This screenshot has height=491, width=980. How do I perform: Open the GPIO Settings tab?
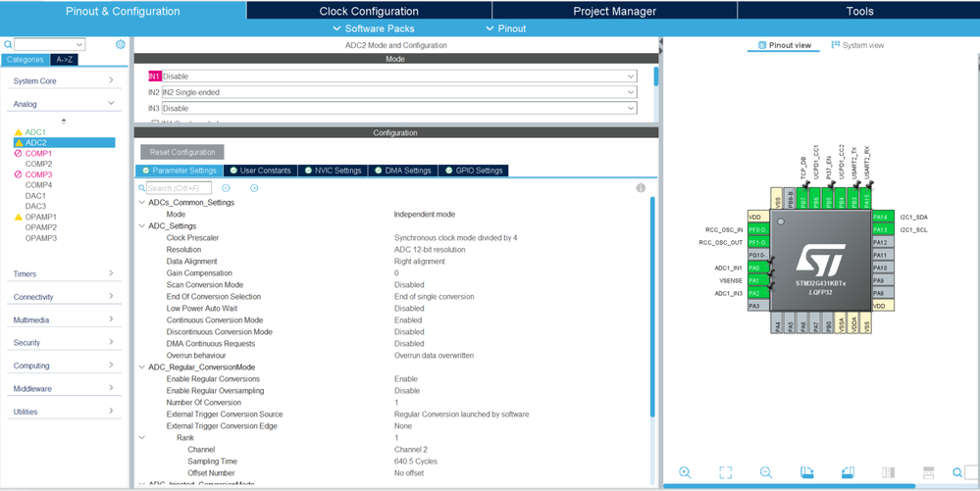tap(473, 171)
